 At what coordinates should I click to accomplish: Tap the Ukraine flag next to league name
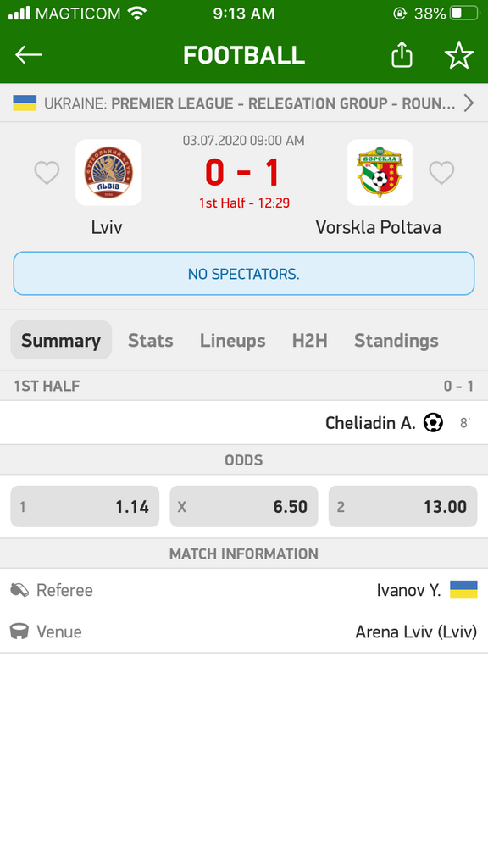[x=25, y=103]
